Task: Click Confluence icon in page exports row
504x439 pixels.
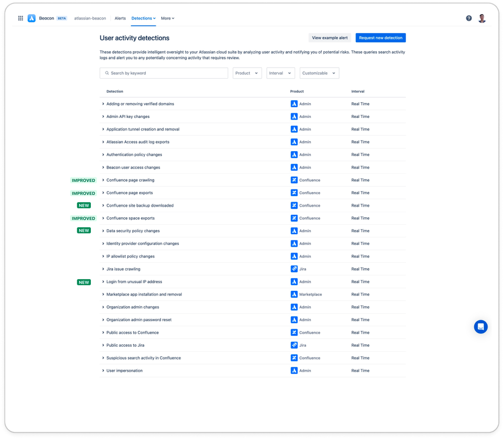Action: pos(294,193)
